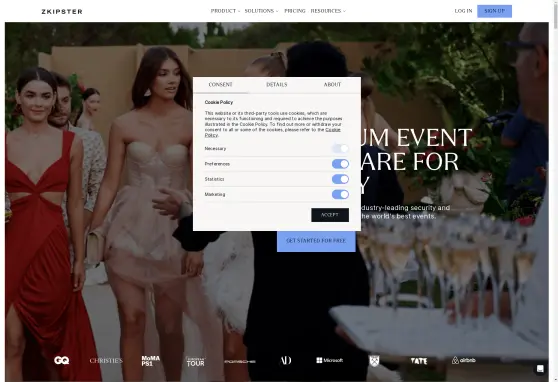Image resolution: width=558 pixels, height=382 pixels.
Task: Click the MoMA PS1 logo
Action: coord(151,361)
